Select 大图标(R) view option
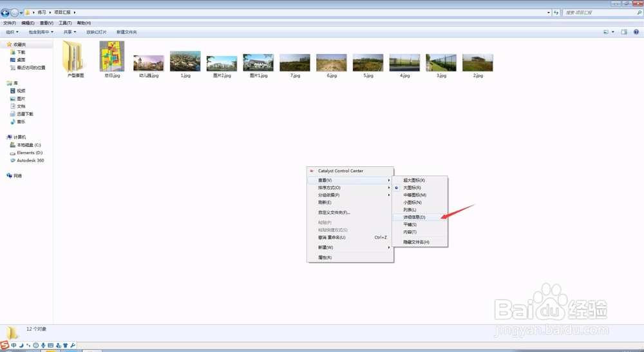 [x=420, y=188]
